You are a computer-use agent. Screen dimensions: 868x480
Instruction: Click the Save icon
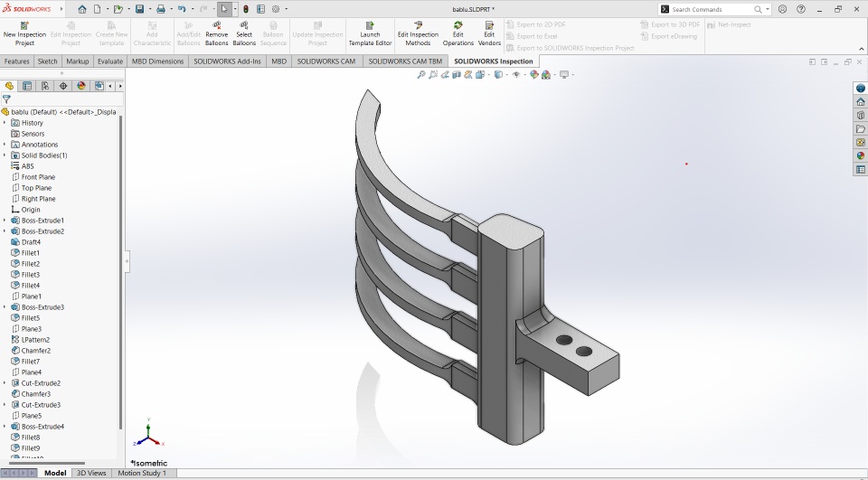coord(139,9)
